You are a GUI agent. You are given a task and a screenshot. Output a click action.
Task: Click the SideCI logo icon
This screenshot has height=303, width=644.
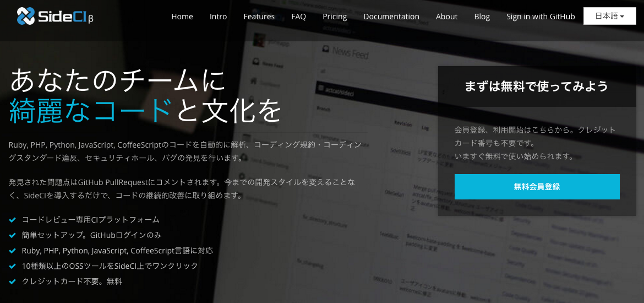tap(26, 17)
